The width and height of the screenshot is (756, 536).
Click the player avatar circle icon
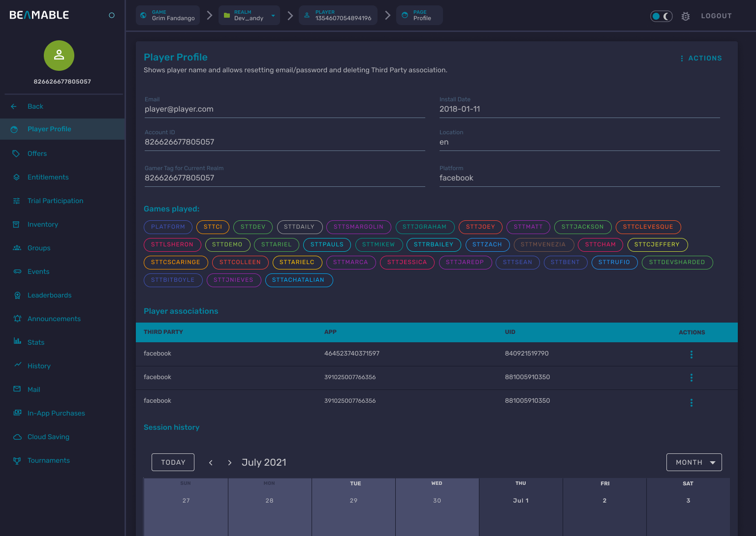point(59,56)
